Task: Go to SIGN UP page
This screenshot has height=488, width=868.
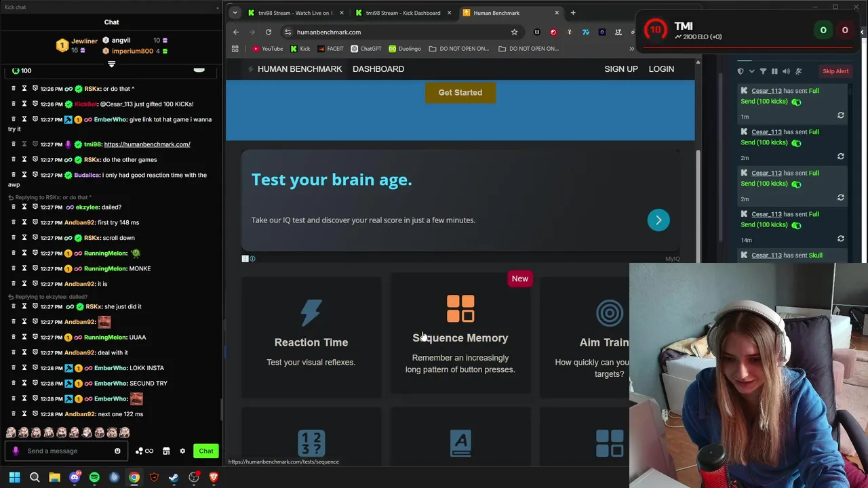Action: 621,69
